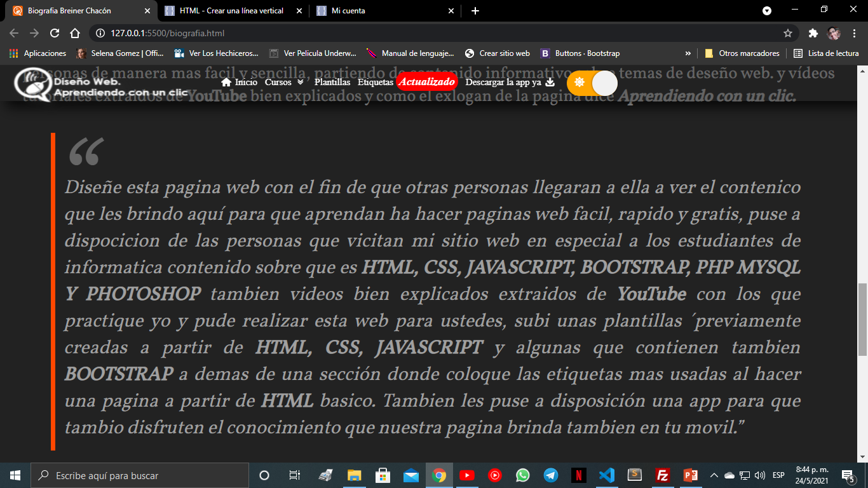Open network settings tray icon
This screenshot has height=488, width=868.
745,475
